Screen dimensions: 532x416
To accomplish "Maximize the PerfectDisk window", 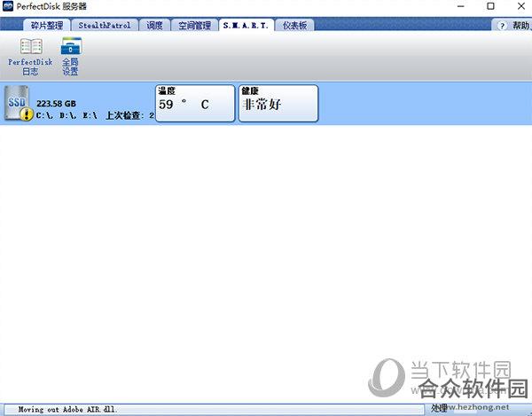I will coord(490,6).
